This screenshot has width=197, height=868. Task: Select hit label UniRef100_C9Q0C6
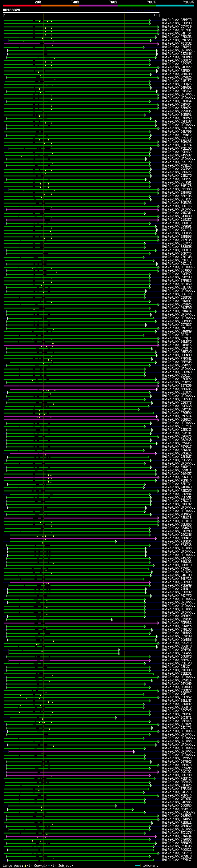[x=177, y=436]
